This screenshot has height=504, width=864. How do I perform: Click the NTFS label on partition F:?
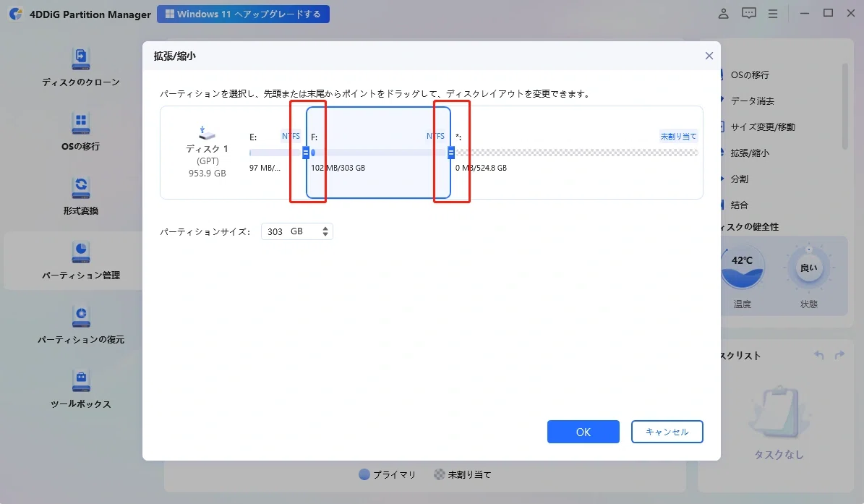click(435, 136)
